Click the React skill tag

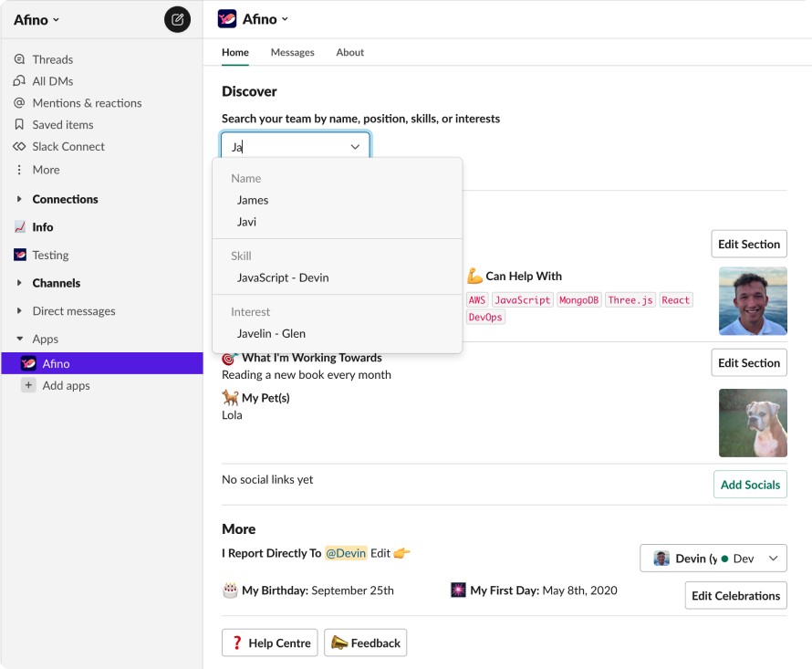(x=675, y=300)
